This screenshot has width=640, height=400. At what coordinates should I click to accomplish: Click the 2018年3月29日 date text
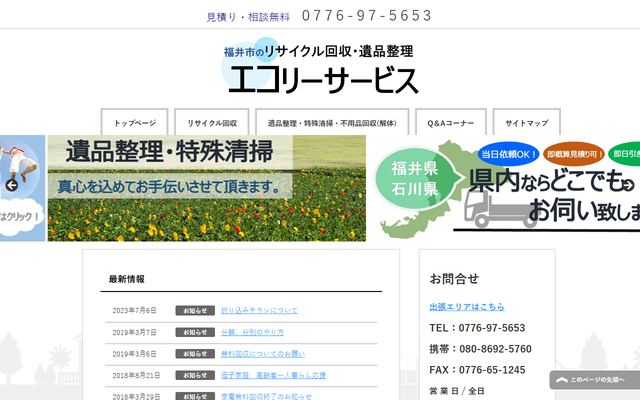[x=136, y=397]
